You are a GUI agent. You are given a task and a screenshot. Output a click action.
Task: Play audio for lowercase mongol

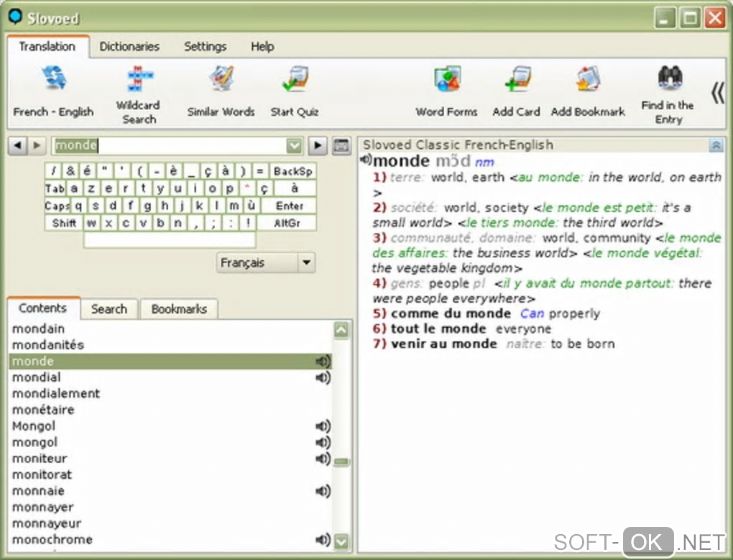click(x=323, y=442)
